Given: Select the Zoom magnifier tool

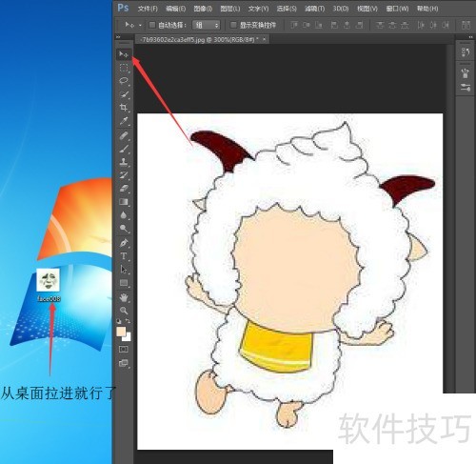Looking at the screenshot, I should tap(124, 311).
